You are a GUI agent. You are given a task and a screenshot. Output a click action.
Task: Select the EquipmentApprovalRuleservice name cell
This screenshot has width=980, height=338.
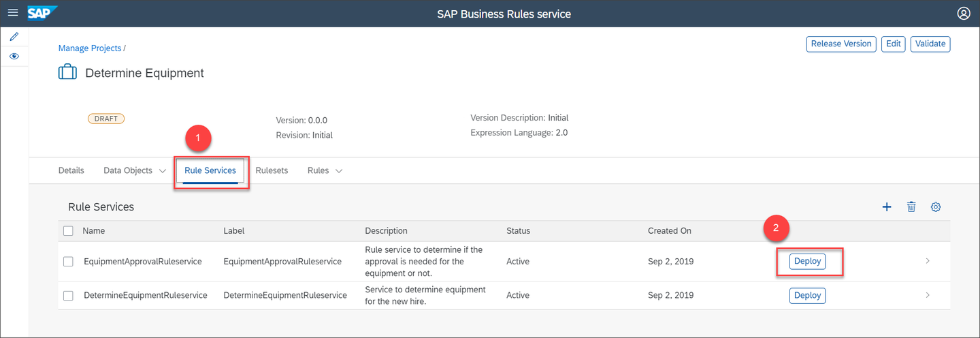143,261
